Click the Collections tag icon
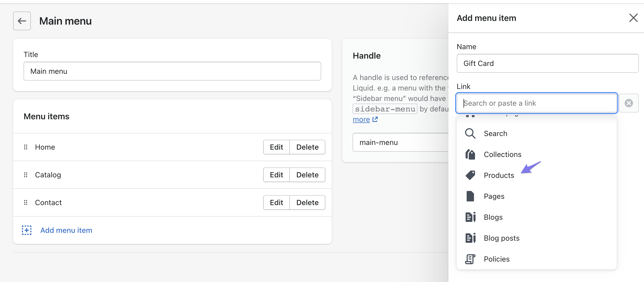644x282 pixels. pos(470,154)
